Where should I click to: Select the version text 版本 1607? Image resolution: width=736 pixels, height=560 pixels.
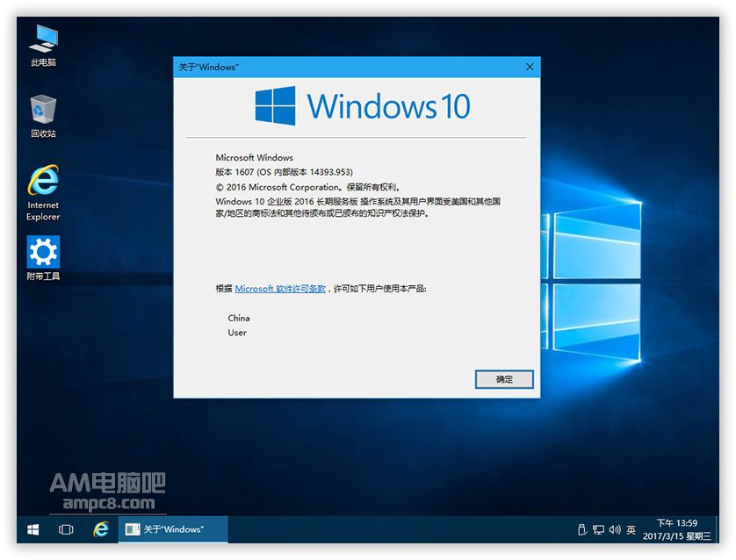(235, 172)
